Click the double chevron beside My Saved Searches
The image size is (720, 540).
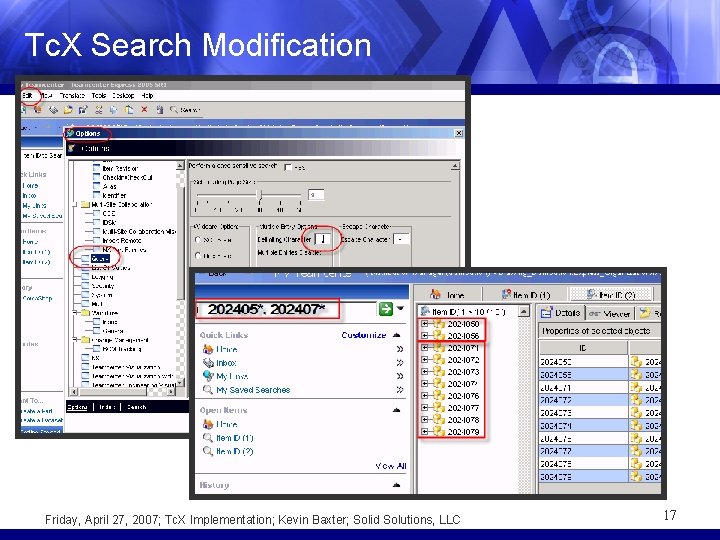point(400,390)
